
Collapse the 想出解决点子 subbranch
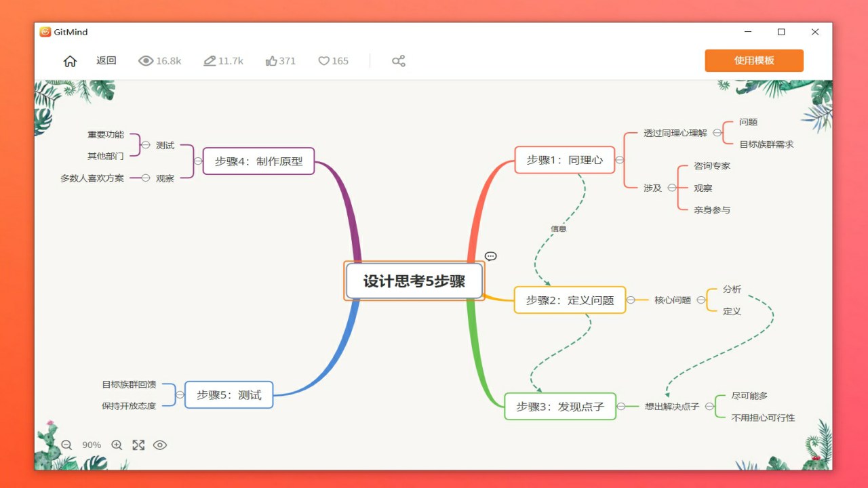point(709,407)
